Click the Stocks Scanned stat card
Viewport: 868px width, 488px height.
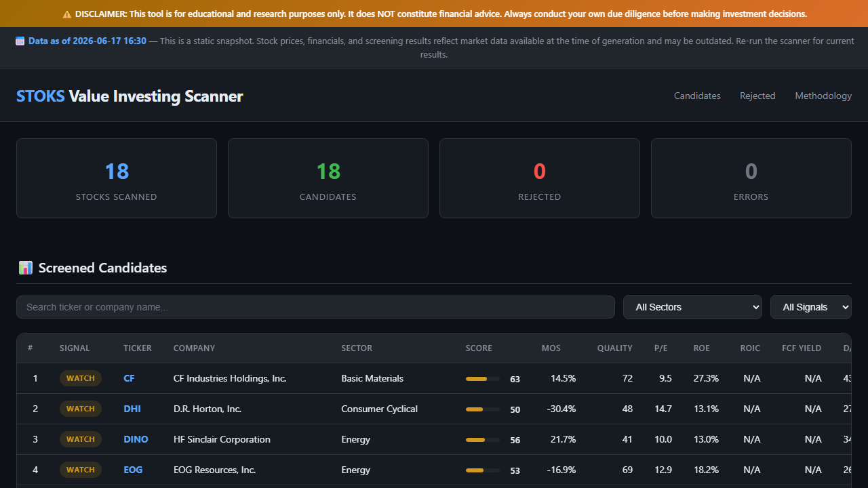coord(117,178)
